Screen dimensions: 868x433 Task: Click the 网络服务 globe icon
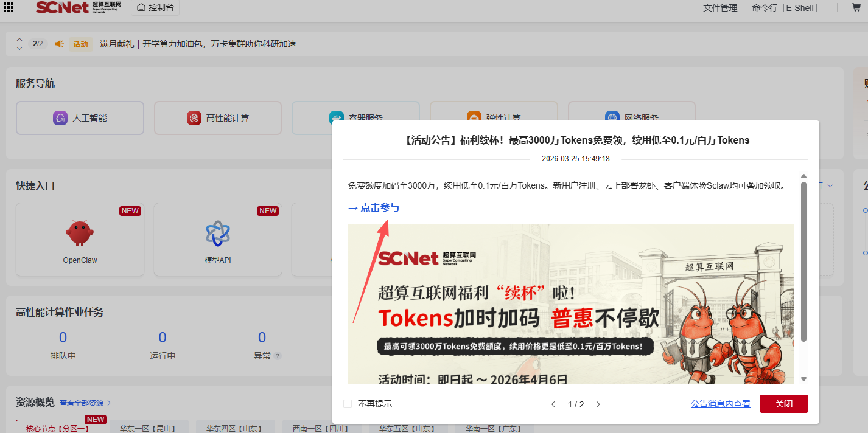(x=610, y=116)
